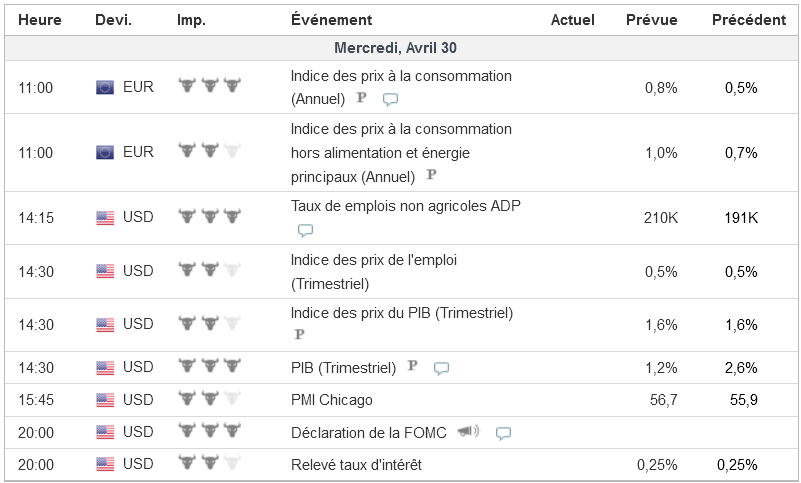Screen dimensions: 801x483
Task: Open comment bubble on FOMC declaration row
Action: 503,433
